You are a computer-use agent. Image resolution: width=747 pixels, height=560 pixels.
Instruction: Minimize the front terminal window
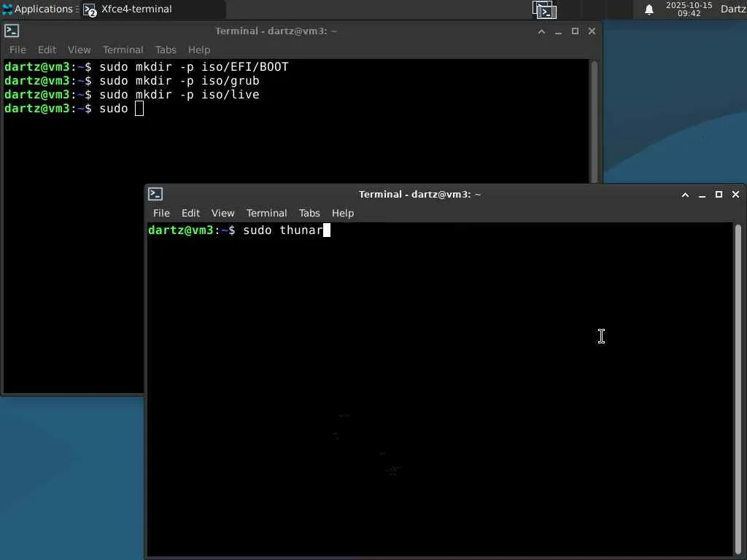point(702,195)
